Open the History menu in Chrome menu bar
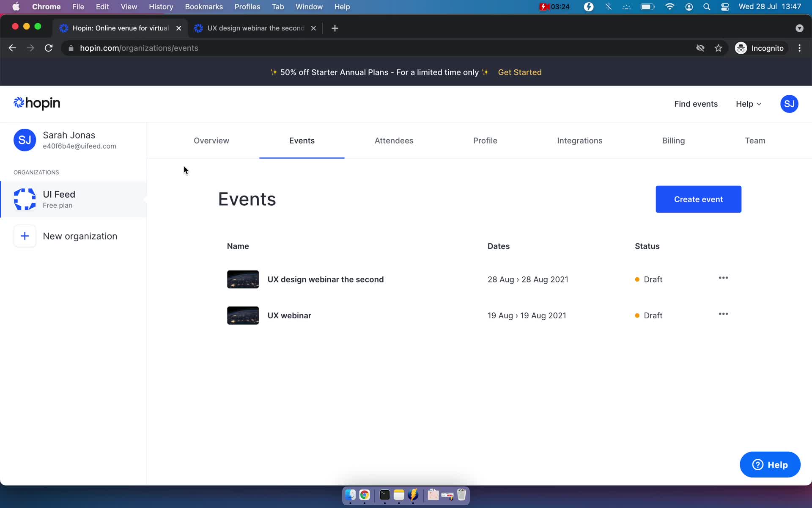 pos(161,7)
